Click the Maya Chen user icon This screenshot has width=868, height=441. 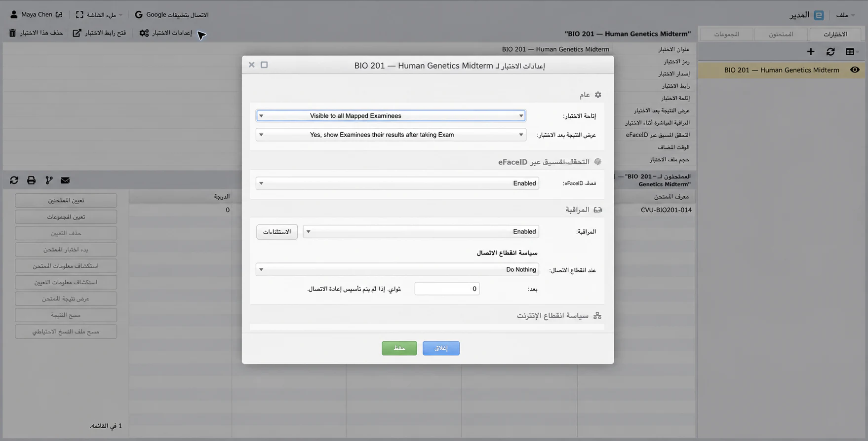click(14, 15)
